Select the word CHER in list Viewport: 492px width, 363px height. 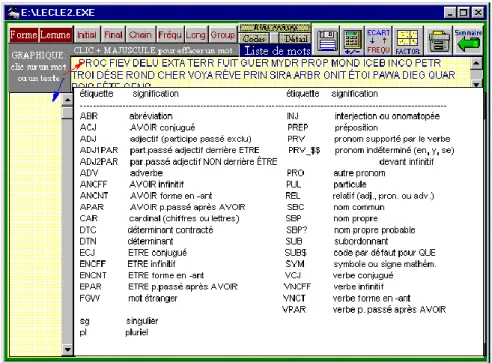(x=171, y=75)
